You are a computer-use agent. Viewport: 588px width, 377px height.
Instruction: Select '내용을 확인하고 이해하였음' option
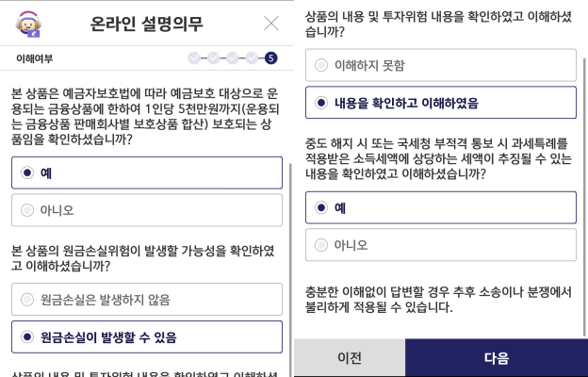[441, 103]
